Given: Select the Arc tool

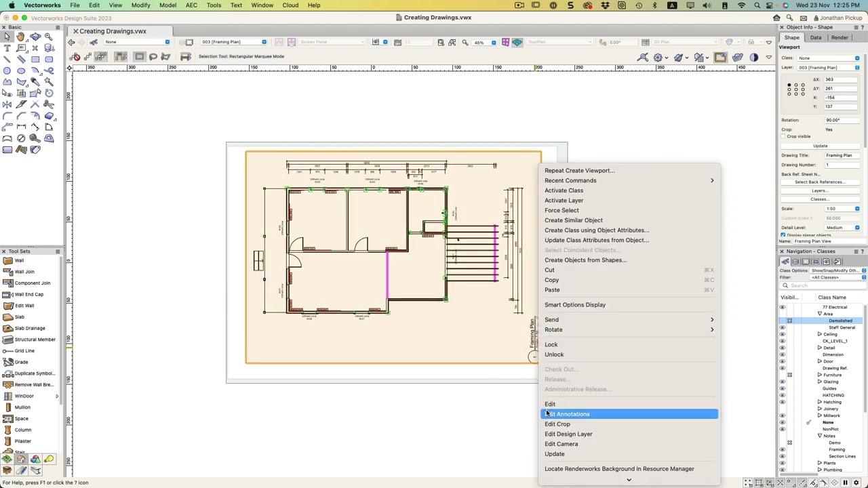Looking at the screenshot, I should coord(35,70).
